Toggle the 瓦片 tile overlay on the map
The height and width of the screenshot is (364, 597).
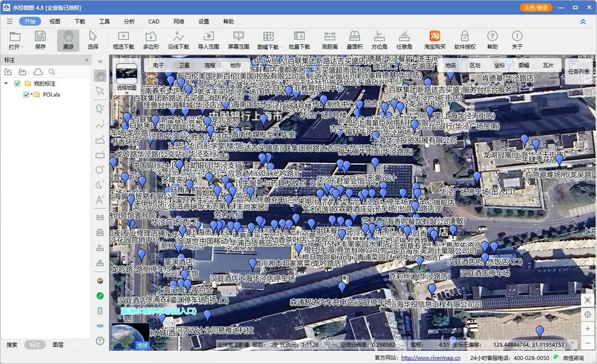pos(548,65)
